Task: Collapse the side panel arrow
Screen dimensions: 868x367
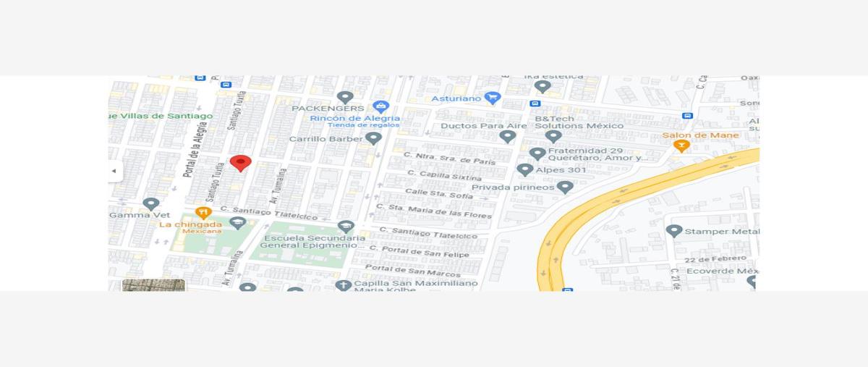Action: pyautogui.click(x=114, y=172)
